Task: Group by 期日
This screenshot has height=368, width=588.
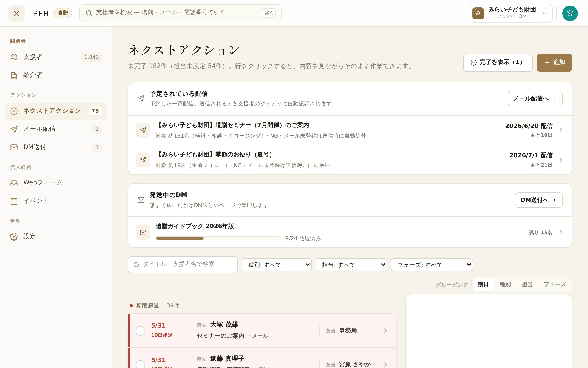Action: point(483,285)
